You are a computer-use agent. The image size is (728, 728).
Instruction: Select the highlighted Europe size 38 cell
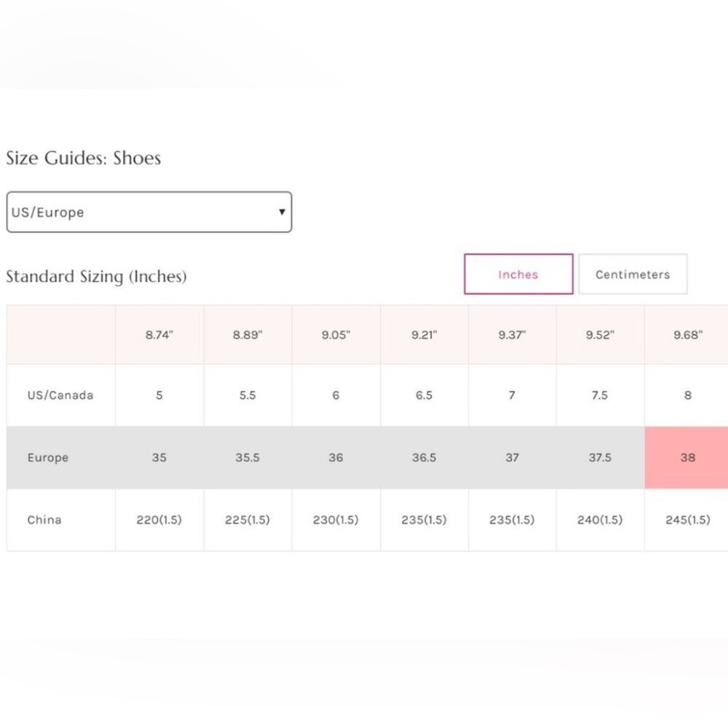(687, 457)
